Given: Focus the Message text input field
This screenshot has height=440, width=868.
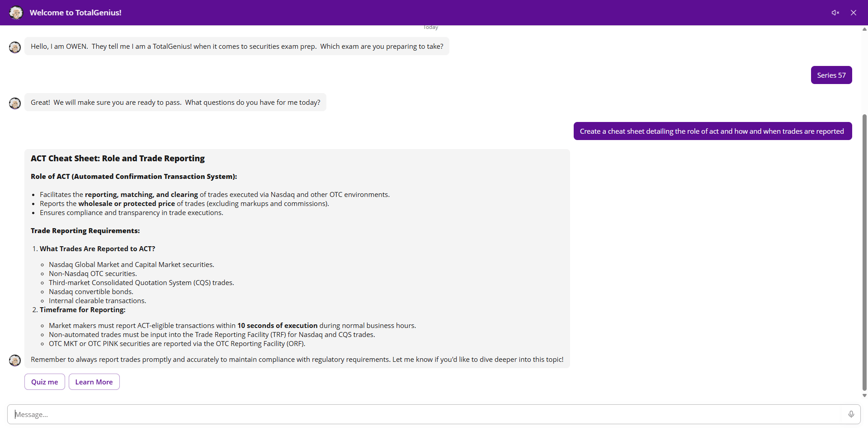Looking at the screenshot, I should [425, 414].
